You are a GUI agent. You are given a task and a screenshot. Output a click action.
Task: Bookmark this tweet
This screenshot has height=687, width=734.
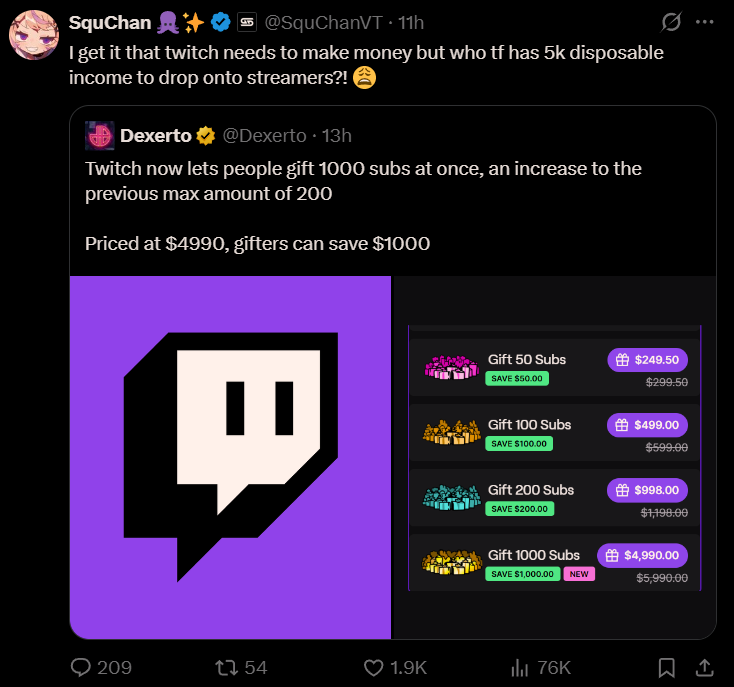(667, 667)
